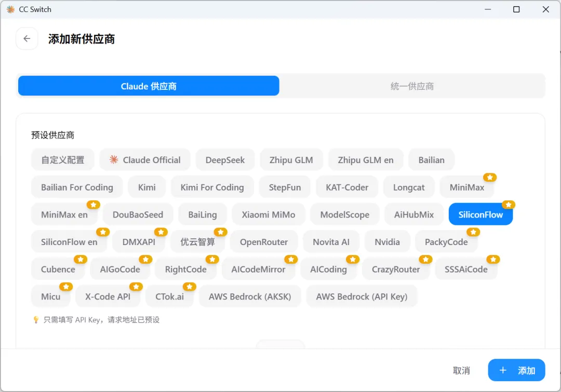The width and height of the screenshot is (561, 392).
Task: Select the 自定义配置 preset
Action: coord(63,160)
